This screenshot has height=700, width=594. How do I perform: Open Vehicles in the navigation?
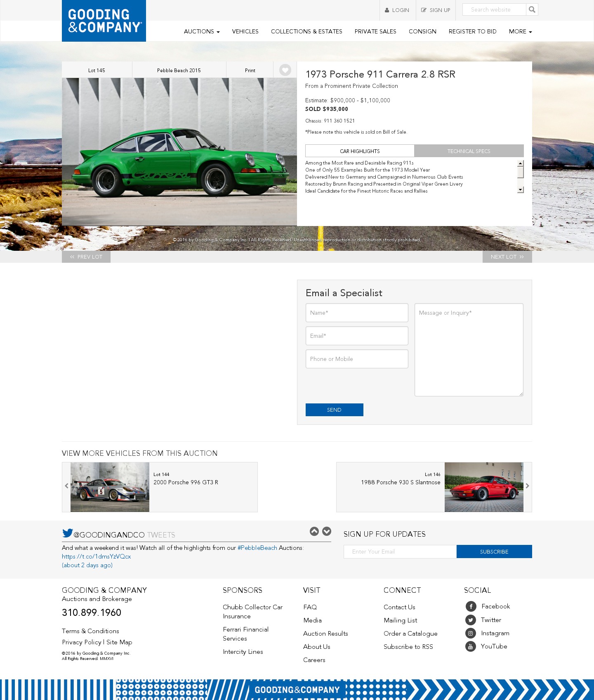tap(245, 31)
